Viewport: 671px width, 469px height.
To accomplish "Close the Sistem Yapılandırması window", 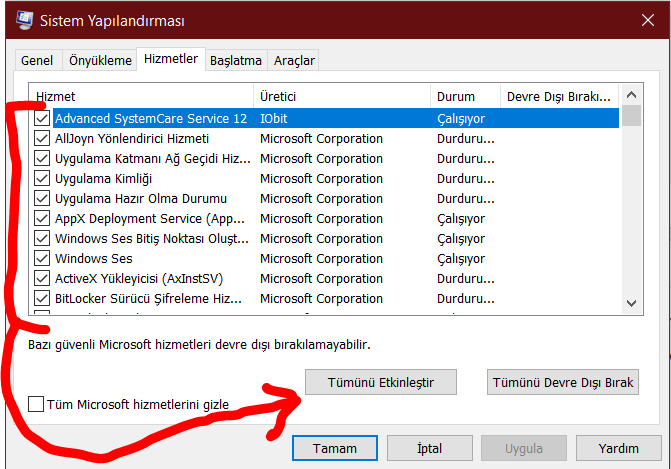I will click(x=647, y=20).
